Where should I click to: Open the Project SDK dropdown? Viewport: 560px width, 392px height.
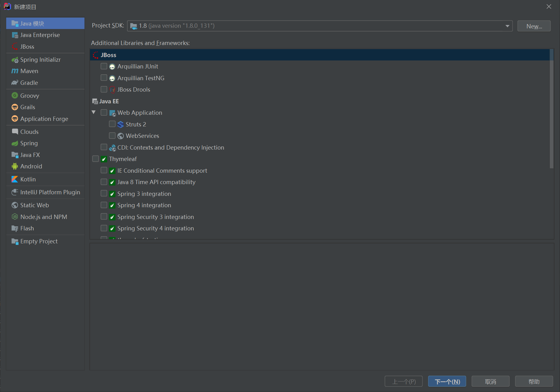coord(320,26)
